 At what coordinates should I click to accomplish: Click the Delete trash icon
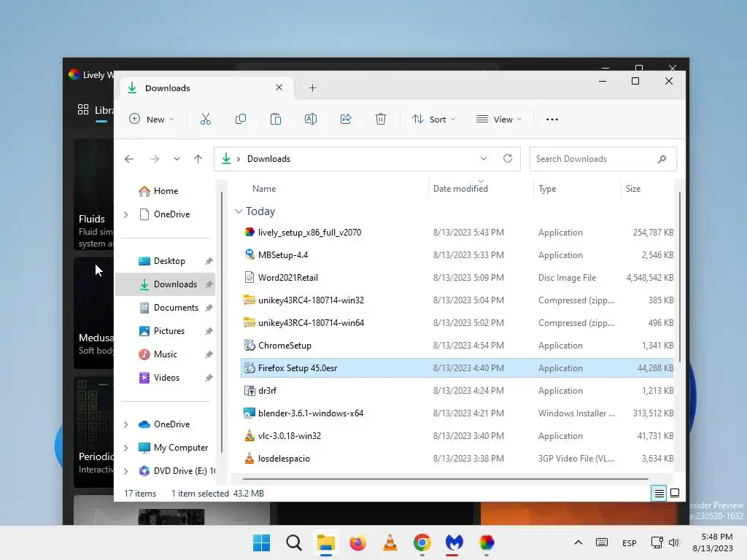click(x=381, y=119)
